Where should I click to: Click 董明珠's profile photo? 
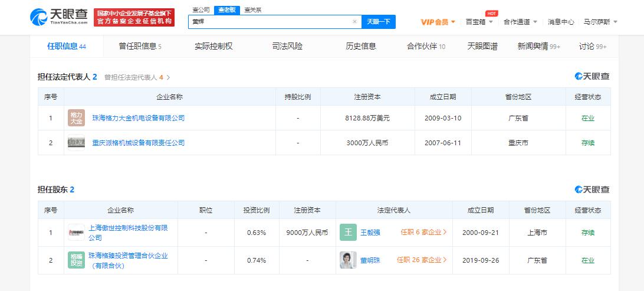pyautogui.click(x=348, y=260)
